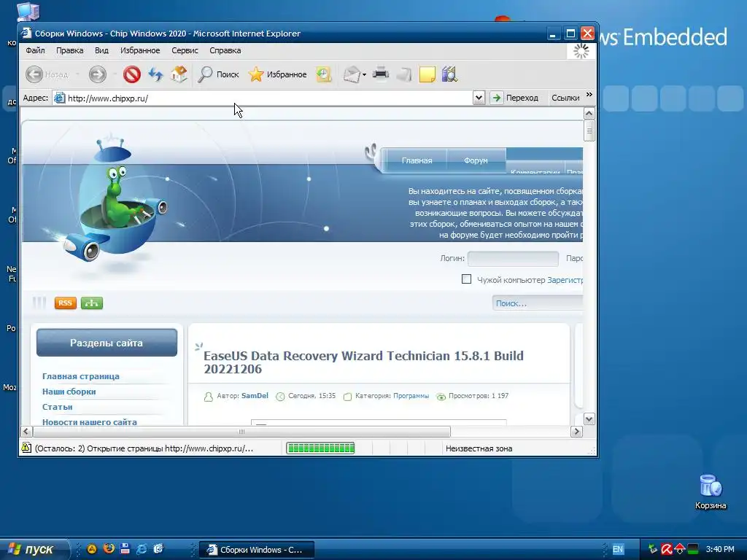Click the Сборки Windows taskbar button
Screen dimensions: 747x560
click(256, 550)
